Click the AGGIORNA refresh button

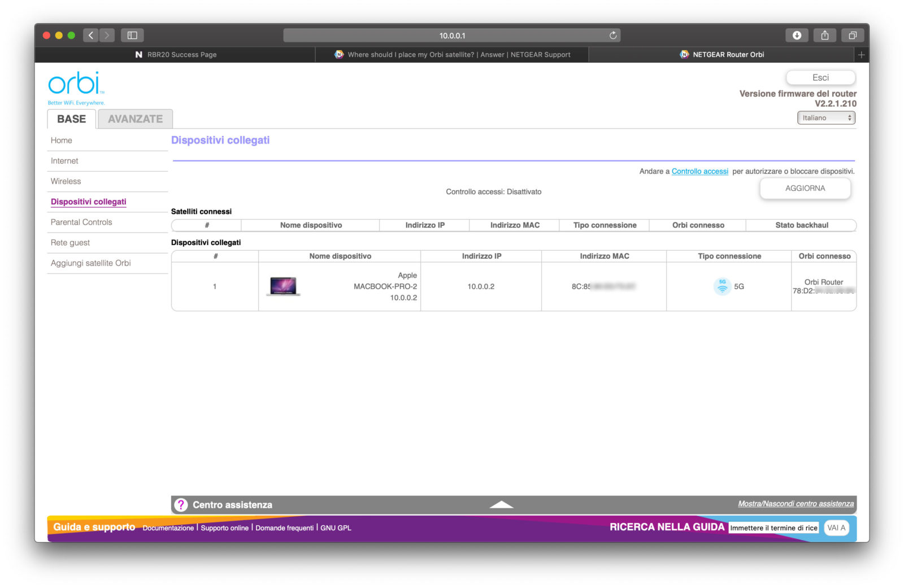coord(805,189)
